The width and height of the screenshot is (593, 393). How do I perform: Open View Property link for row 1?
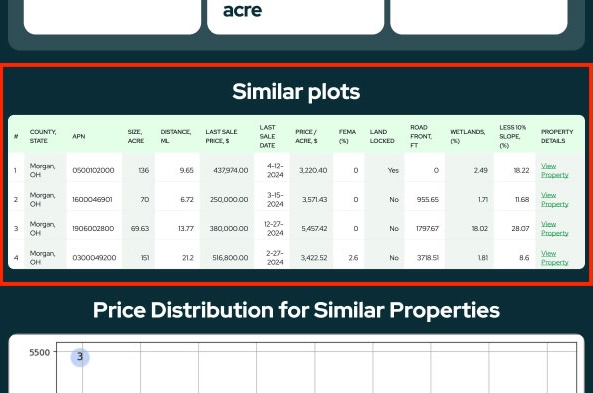pos(554,171)
